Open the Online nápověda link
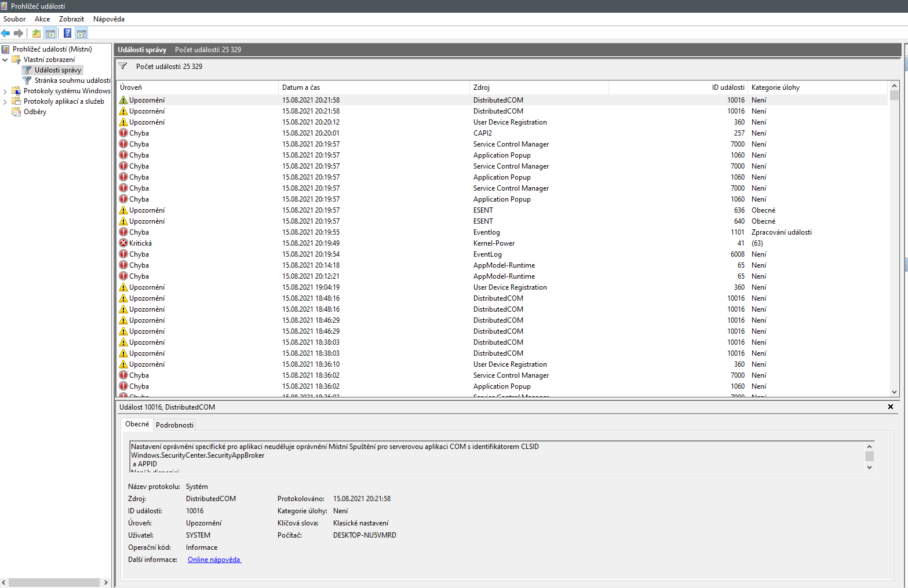This screenshot has width=908, height=588. [x=214, y=560]
